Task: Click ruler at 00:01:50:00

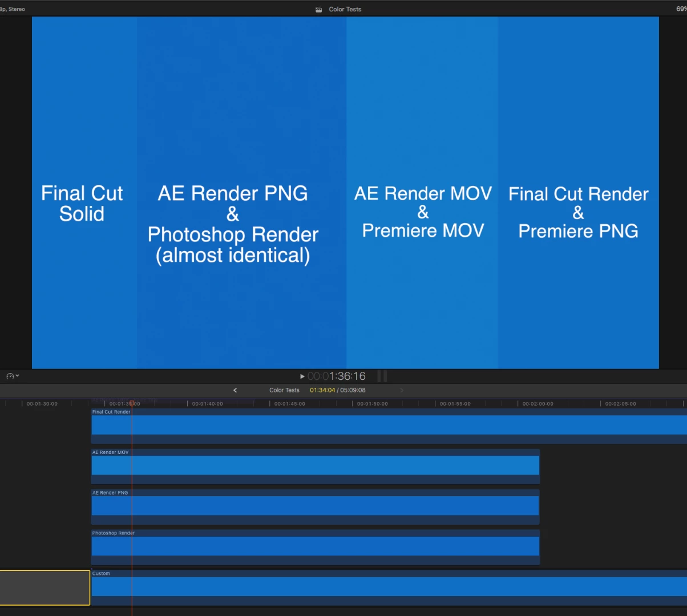Action: pos(372,403)
